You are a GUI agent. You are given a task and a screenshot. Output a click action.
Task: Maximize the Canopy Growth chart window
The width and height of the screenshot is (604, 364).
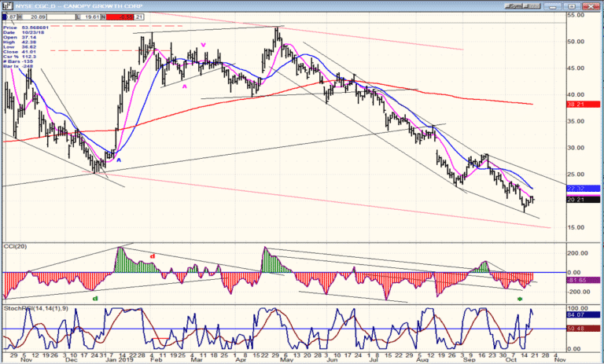click(x=572, y=6)
